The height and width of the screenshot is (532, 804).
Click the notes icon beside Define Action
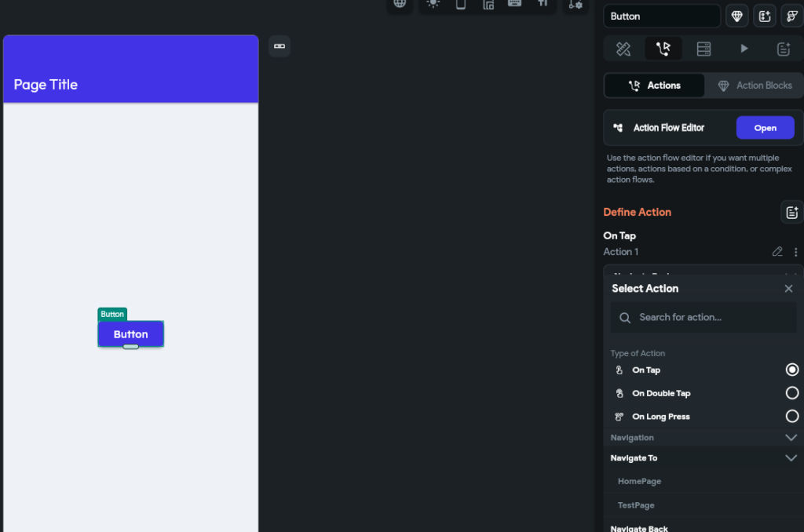(791, 212)
